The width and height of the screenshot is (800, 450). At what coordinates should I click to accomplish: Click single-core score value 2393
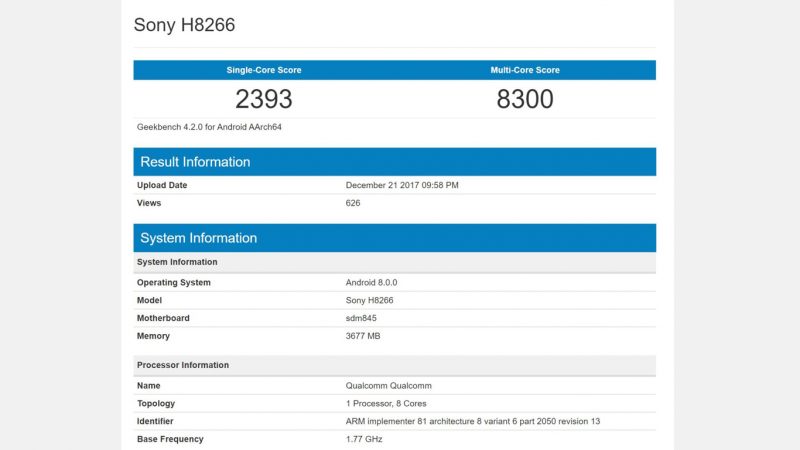264,99
